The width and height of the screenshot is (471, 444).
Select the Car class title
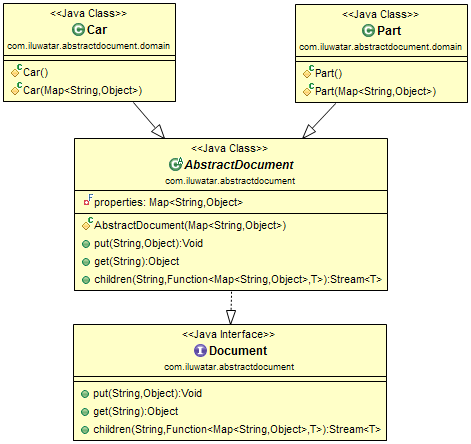pyautogui.click(x=97, y=30)
